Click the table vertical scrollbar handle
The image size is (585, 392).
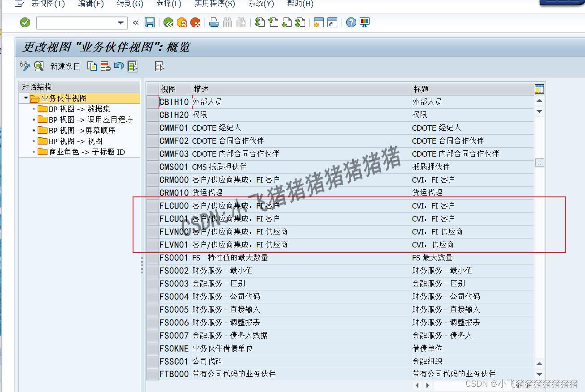[x=539, y=163]
